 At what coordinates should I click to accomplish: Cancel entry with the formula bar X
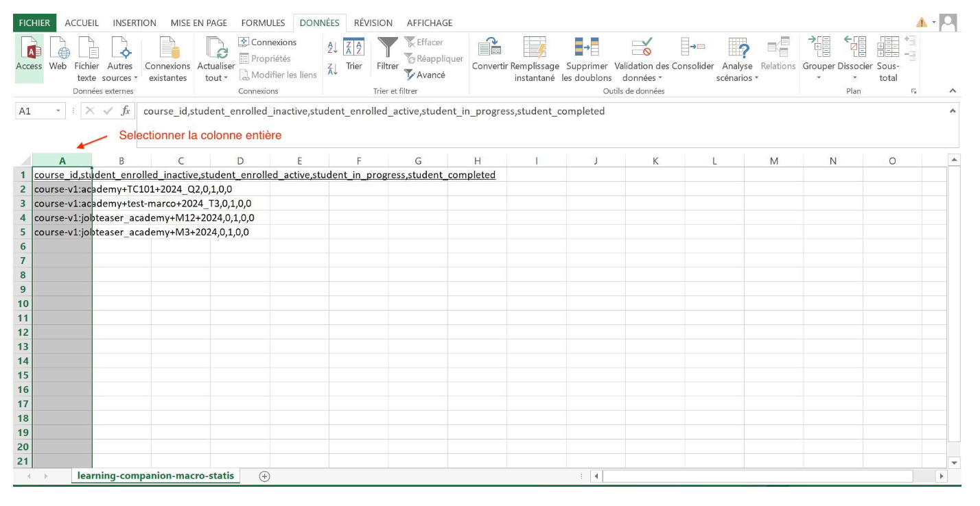(91, 111)
